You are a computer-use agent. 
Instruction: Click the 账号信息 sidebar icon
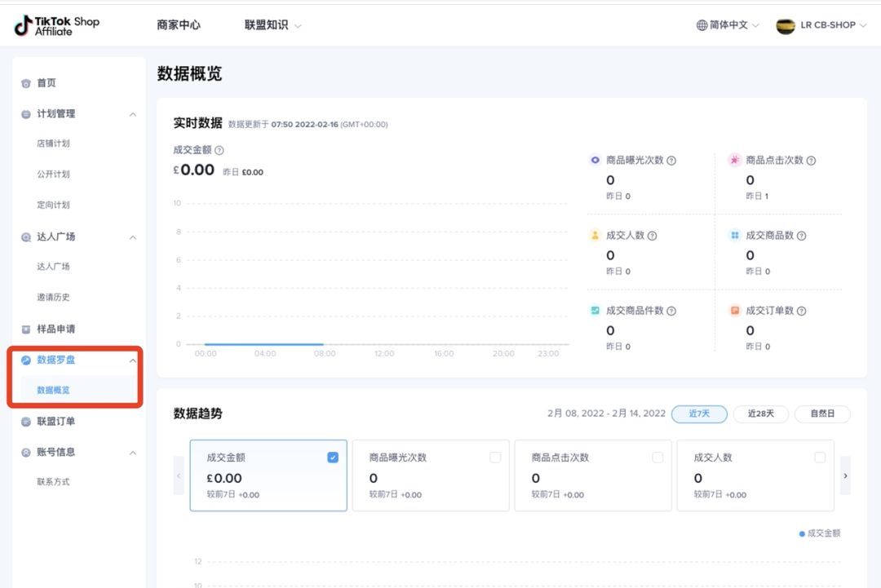(26, 452)
